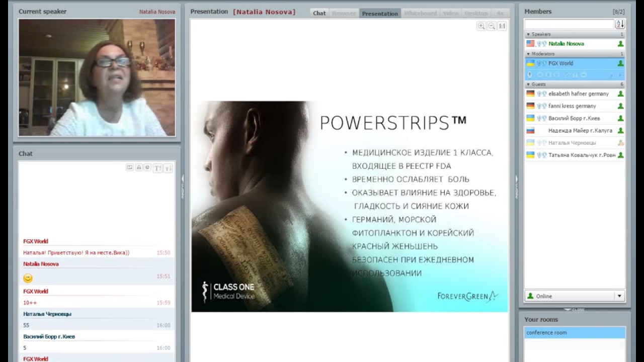Select speaker Natalia Nosova in members

pyautogui.click(x=575, y=44)
